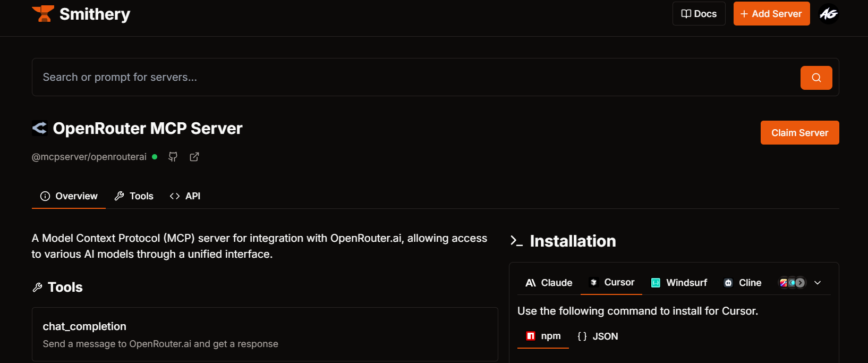Open the Smithery home link text
This screenshot has height=363, width=868.
click(95, 14)
